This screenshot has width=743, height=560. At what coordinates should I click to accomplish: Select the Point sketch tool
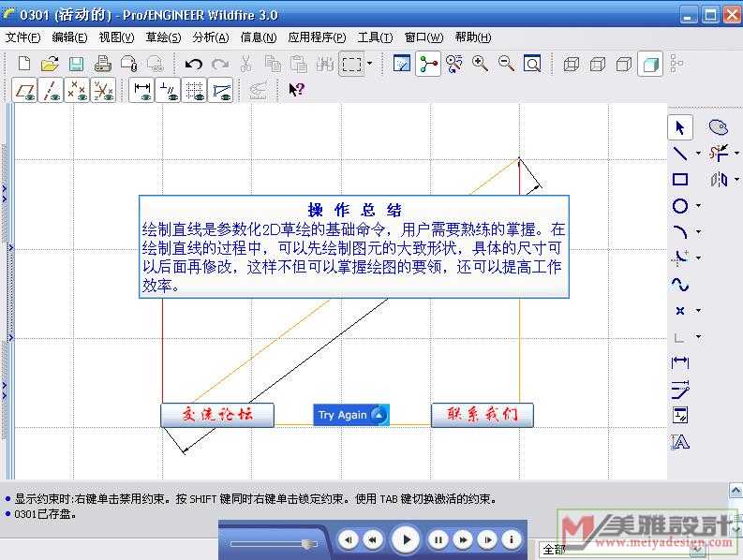(x=680, y=311)
